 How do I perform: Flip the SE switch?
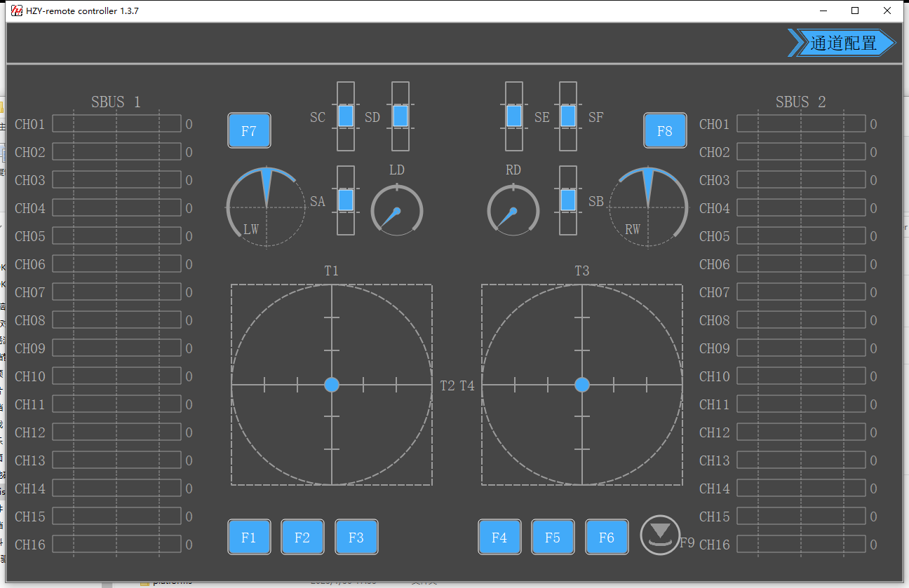[x=514, y=116]
